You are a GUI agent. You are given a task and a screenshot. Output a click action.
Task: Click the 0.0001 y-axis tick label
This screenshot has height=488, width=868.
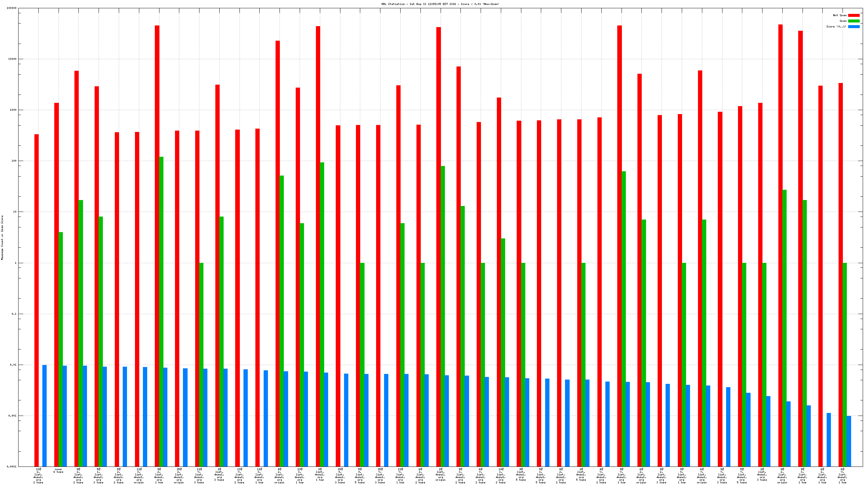[12, 467]
